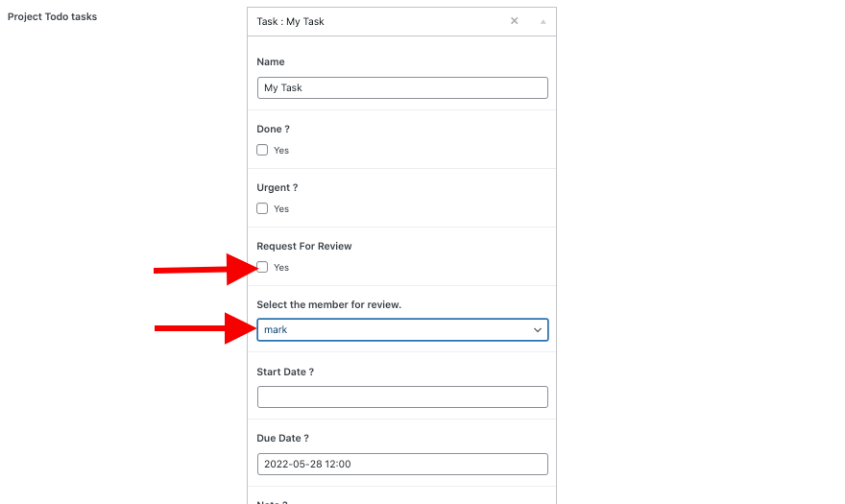845x504 pixels.
Task: Click the 'Yes' label beside Done checkbox
Action: 281,151
